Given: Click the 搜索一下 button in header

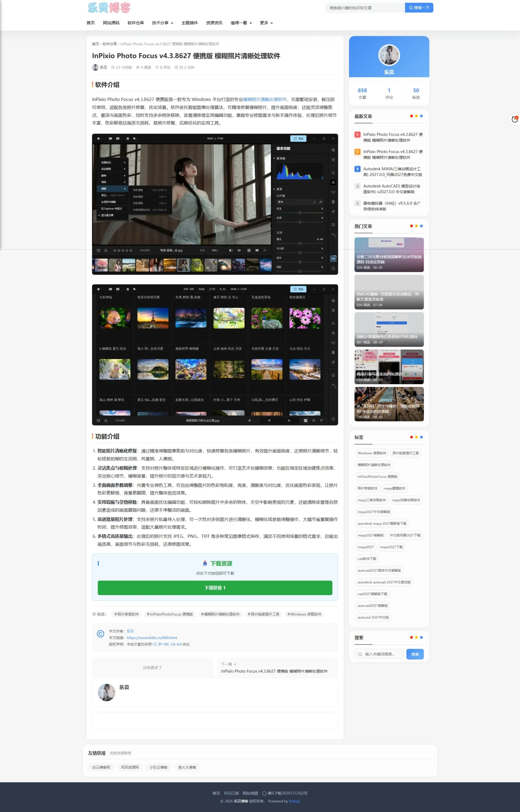Looking at the screenshot, I should [x=419, y=8].
